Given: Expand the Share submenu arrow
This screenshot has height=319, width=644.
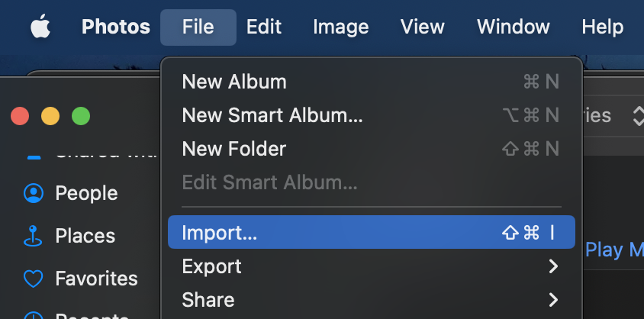Looking at the screenshot, I should tap(553, 300).
